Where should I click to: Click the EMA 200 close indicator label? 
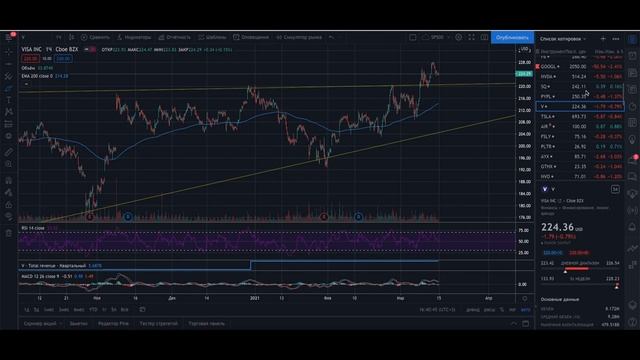(x=37, y=76)
